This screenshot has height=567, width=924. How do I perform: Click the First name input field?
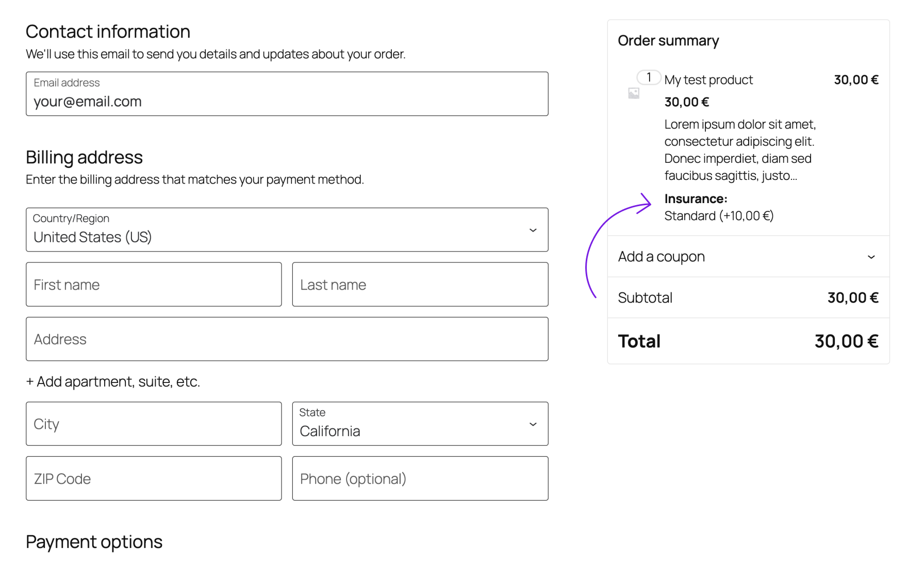click(x=153, y=284)
